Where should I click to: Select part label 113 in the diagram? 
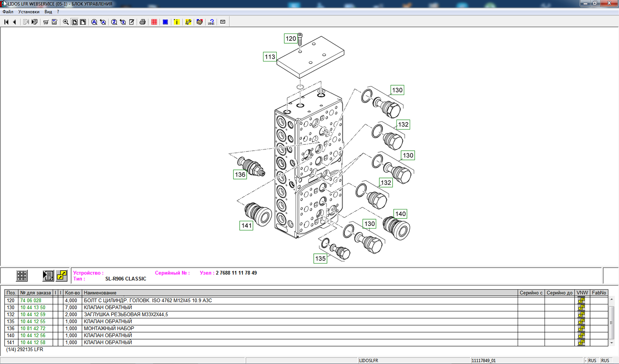coord(270,57)
